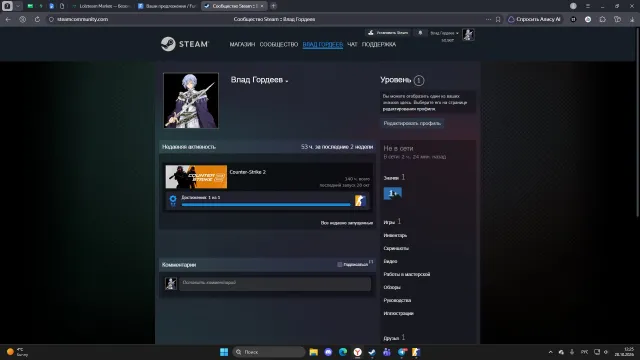Open the weather widget on taskbar

tap(17, 352)
